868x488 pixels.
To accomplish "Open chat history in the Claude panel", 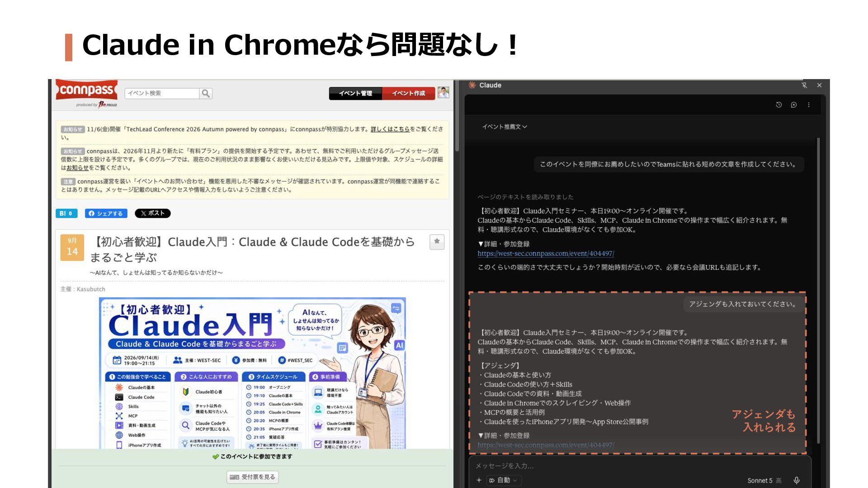I will click(x=778, y=105).
